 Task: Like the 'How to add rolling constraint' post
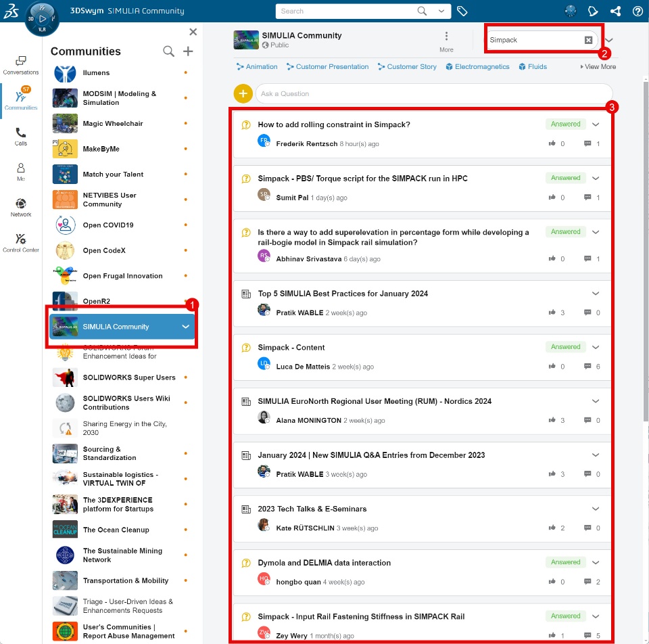coord(552,143)
